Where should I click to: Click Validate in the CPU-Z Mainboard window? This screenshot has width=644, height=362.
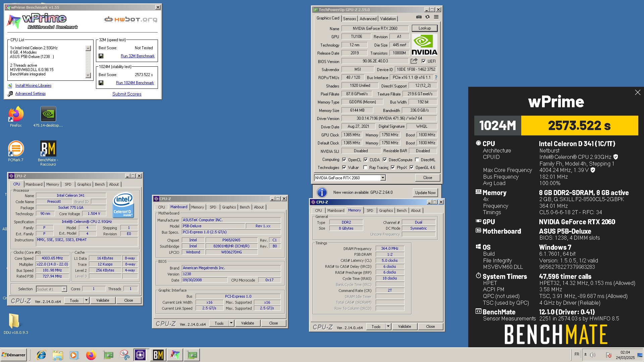(x=248, y=323)
